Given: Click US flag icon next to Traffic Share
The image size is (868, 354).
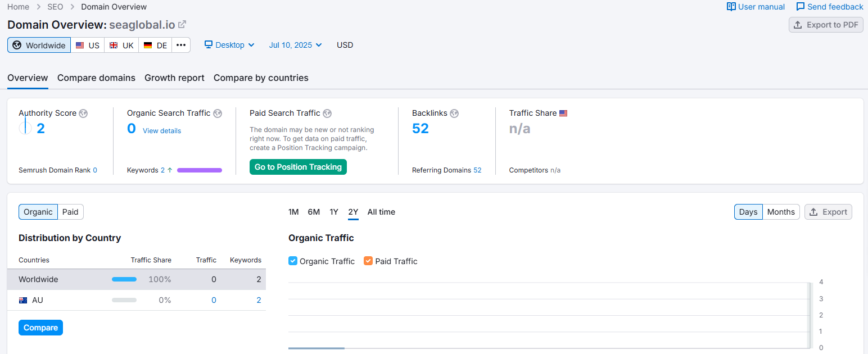Looking at the screenshot, I should (x=563, y=113).
